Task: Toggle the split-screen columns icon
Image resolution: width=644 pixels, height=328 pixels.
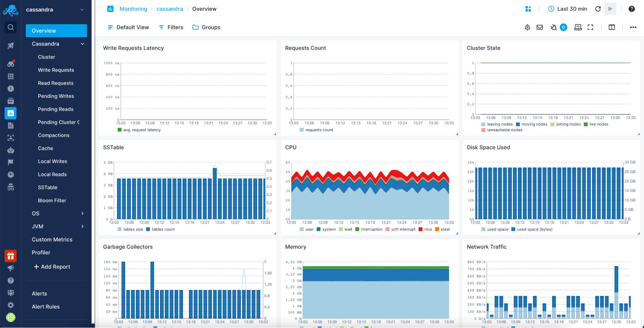Action: pyautogui.click(x=612, y=27)
